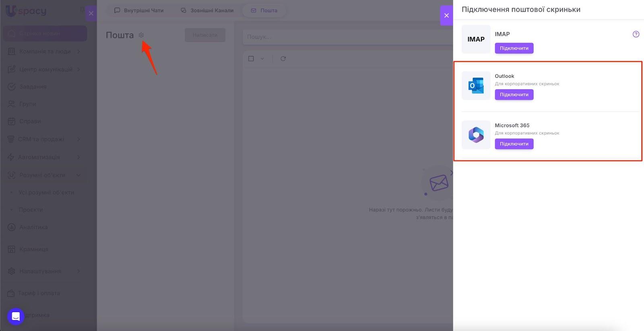Click the Групи people icon
The height and width of the screenshot is (331, 644).
(11, 104)
